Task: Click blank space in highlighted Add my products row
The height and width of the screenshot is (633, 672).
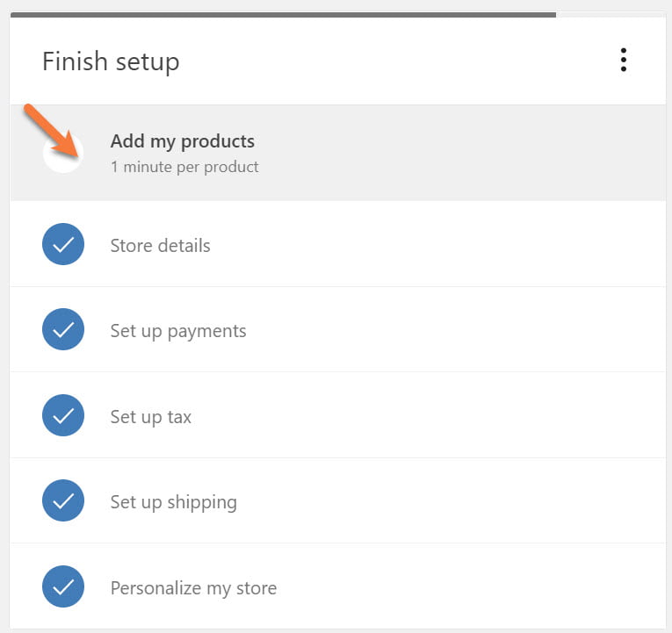Action: click(457, 154)
